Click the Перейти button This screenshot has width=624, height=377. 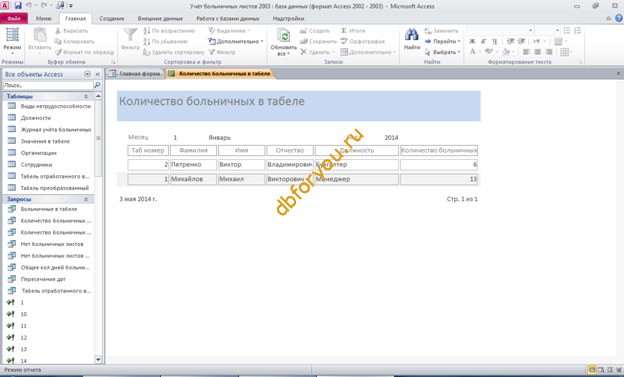(x=442, y=41)
